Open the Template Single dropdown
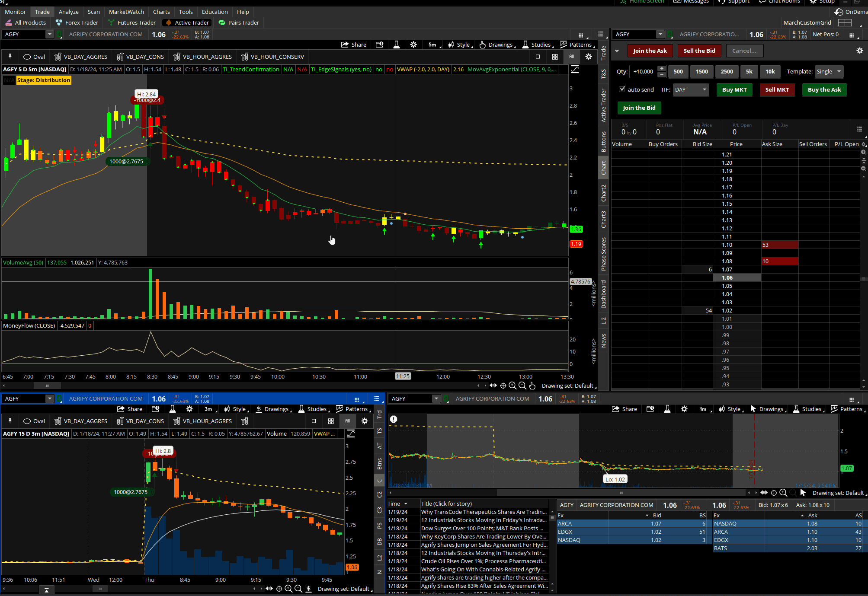This screenshot has height=596, width=868. click(x=829, y=71)
